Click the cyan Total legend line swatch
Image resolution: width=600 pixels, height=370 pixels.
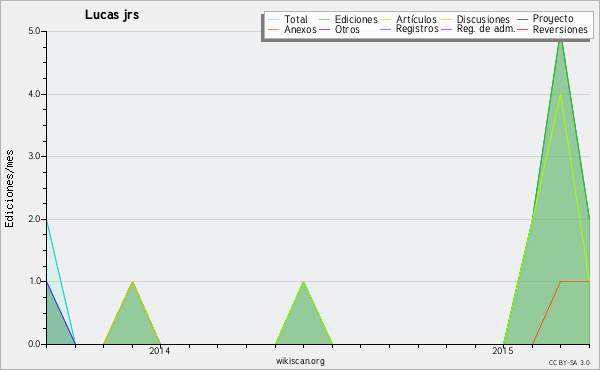pyautogui.click(x=274, y=19)
